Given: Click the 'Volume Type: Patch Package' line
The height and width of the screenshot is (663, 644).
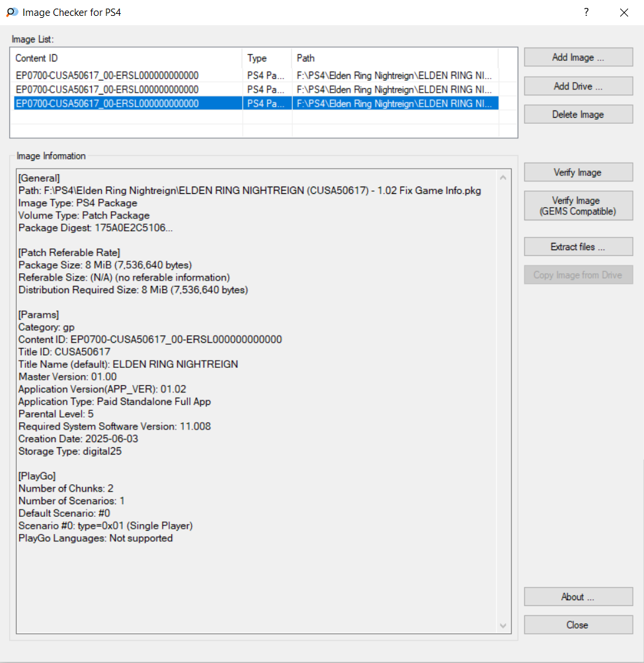Looking at the screenshot, I should pyautogui.click(x=84, y=216).
